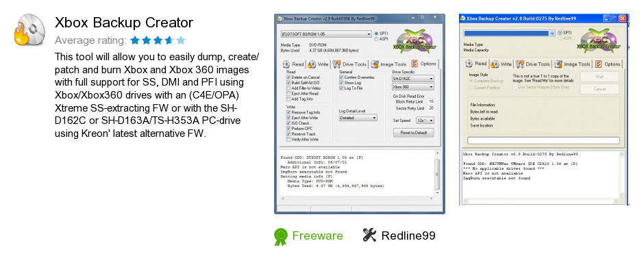Select ASPI radio in v2.9 window
The width and height of the screenshot is (644, 267).
point(376,39)
